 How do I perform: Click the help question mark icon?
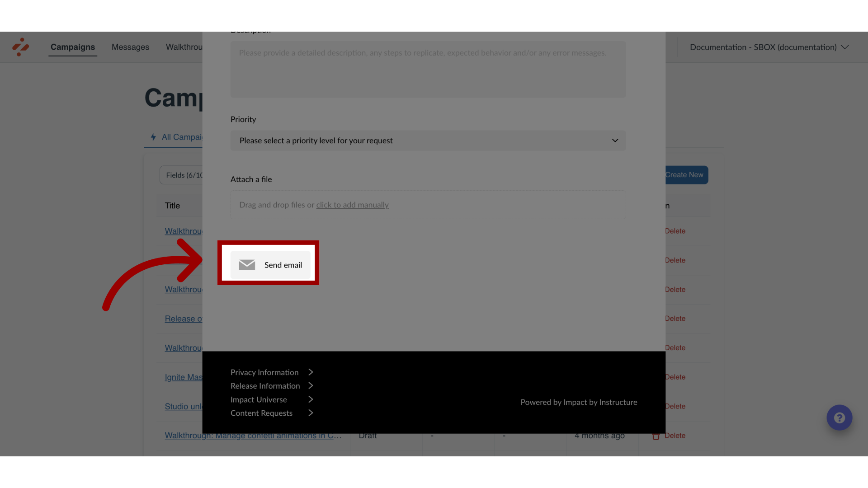point(840,418)
